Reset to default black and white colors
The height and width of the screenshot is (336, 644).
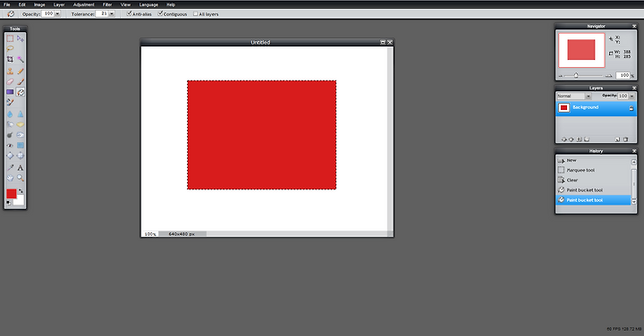point(9,203)
